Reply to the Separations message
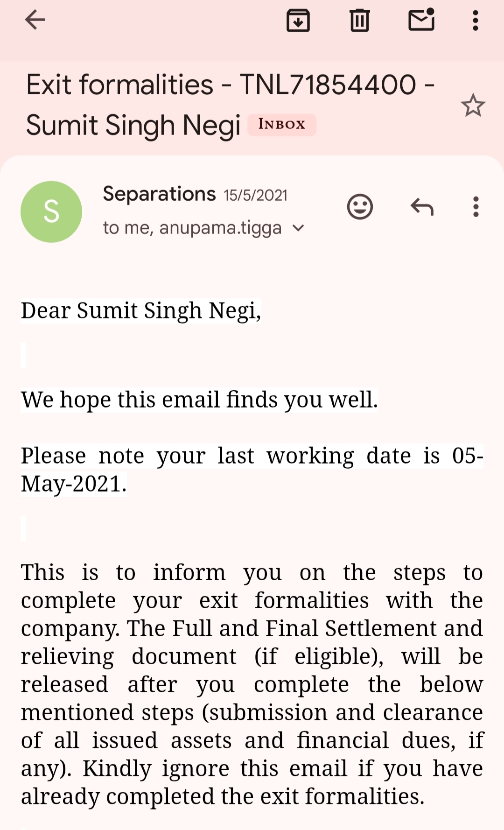This screenshot has height=830, width=504. (422, 207)
